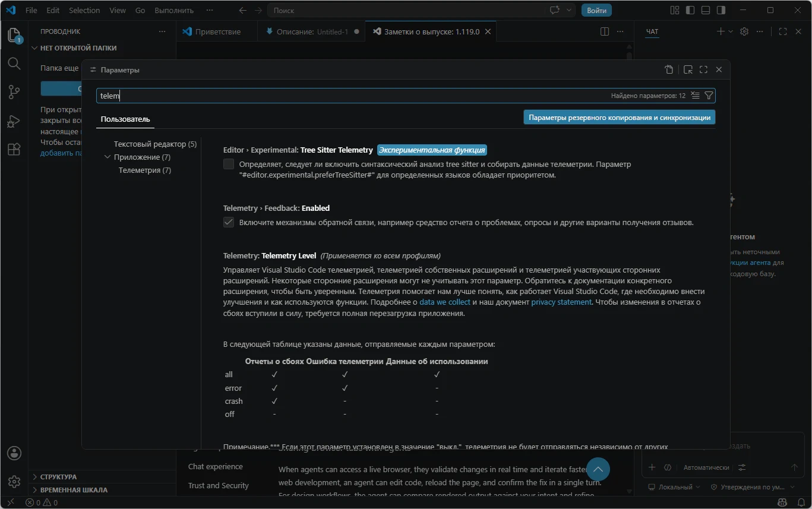Click the navigate forward arrow
The height and width of the screenshot is (509, 812).
click(258, 10)
